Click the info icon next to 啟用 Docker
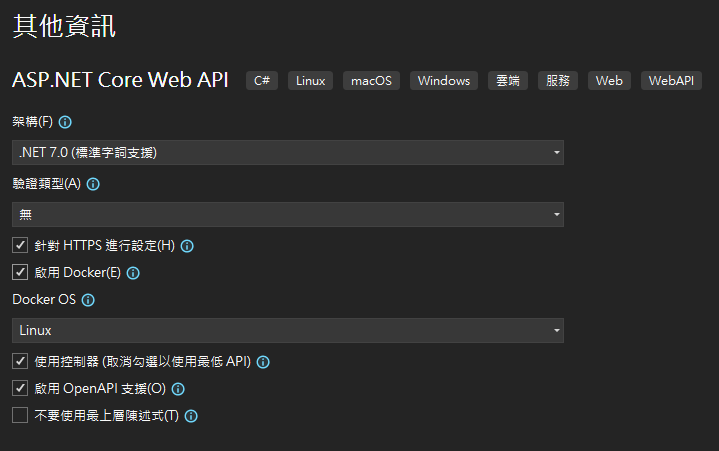The height and width of the screenshot is (451, 719). [133, 273]
